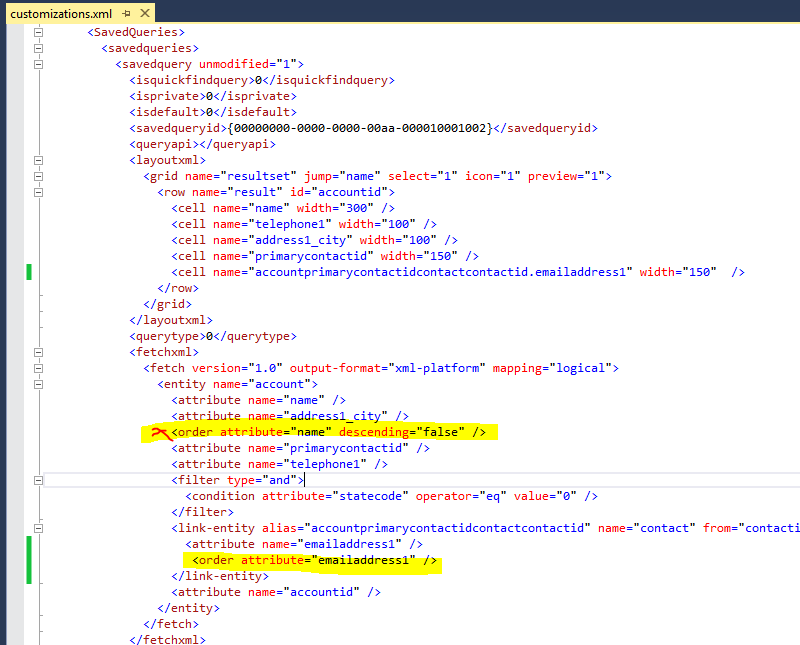This screenshot has height=645, width=800.
Task: Click the isquickfindquery line
Action: (262, 80)
